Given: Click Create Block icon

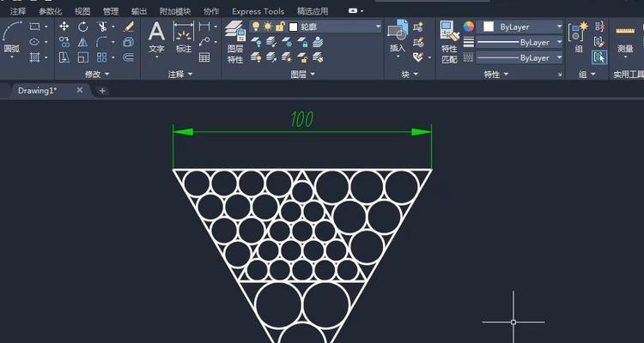Looking at the screenshot, I should (x=418, y=27).
